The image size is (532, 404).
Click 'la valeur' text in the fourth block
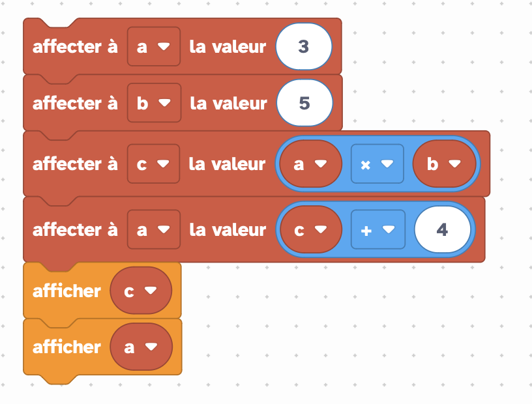[228, 229]
